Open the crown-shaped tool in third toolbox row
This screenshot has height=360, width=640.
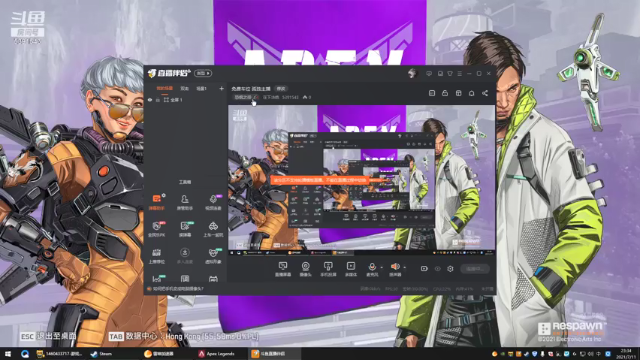click(x=157, y=256)
